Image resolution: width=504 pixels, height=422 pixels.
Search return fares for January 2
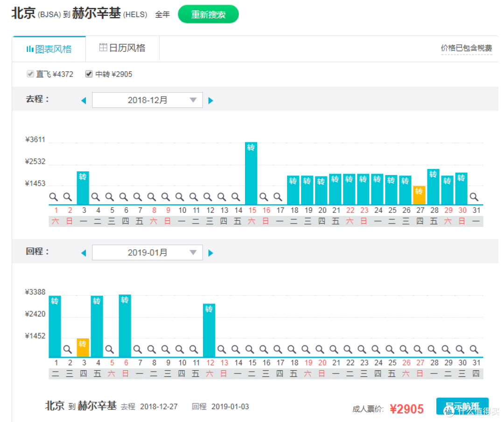coord(68,349)
